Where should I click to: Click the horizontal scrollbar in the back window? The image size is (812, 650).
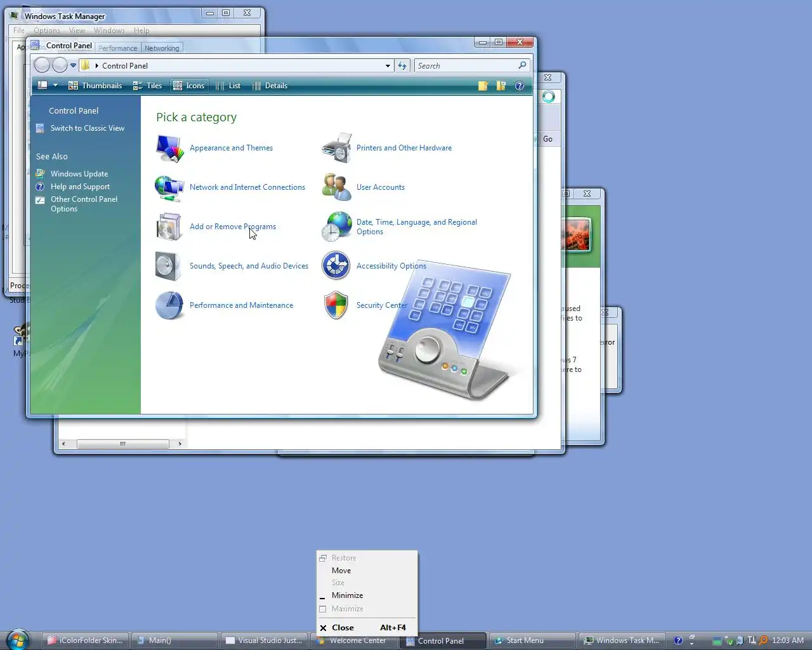[122, 444]
